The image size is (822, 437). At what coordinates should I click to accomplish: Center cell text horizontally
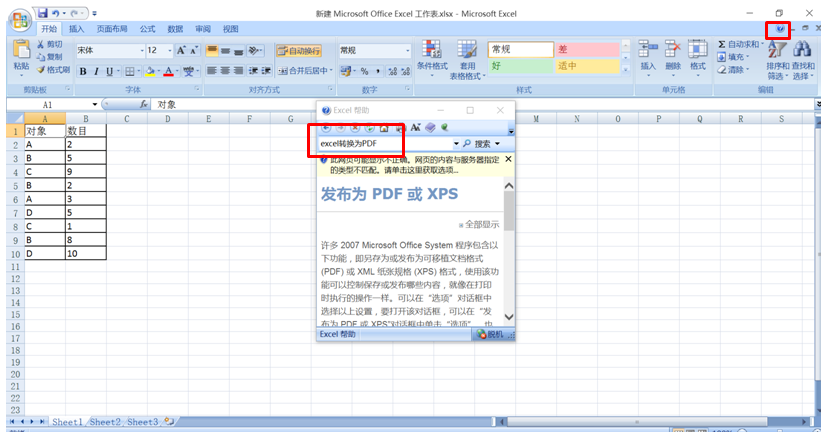click(225, 70)
